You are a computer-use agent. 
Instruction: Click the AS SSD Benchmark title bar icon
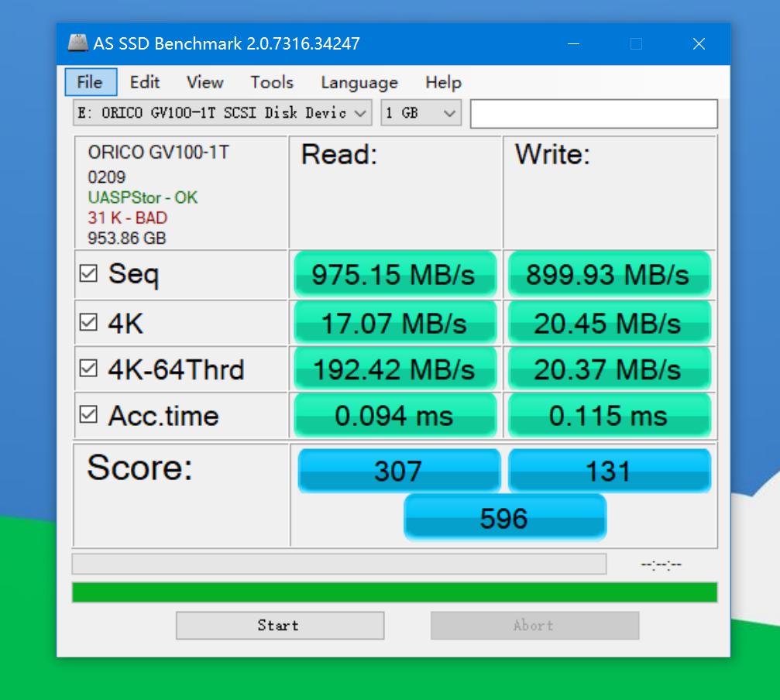click(x=78, y=43)
